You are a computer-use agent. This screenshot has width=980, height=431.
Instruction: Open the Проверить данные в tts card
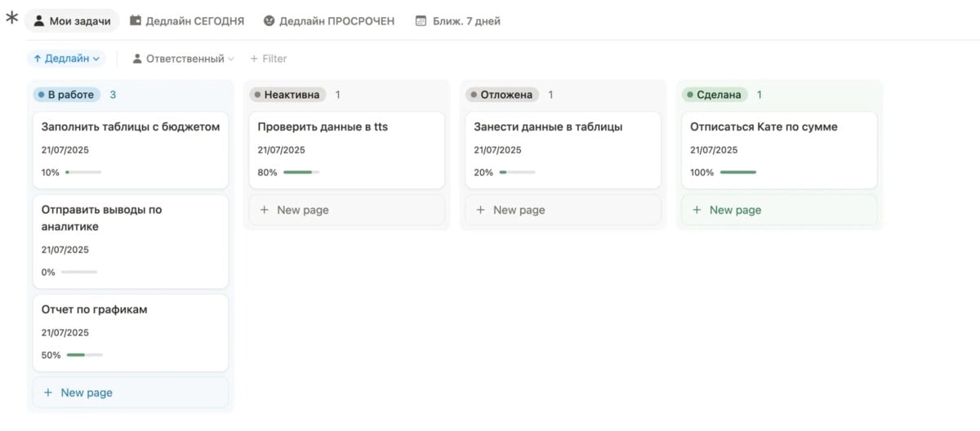point(347,150)
